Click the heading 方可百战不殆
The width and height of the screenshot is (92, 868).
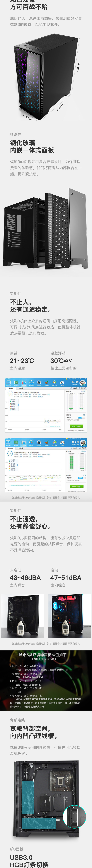coord(29,7)
